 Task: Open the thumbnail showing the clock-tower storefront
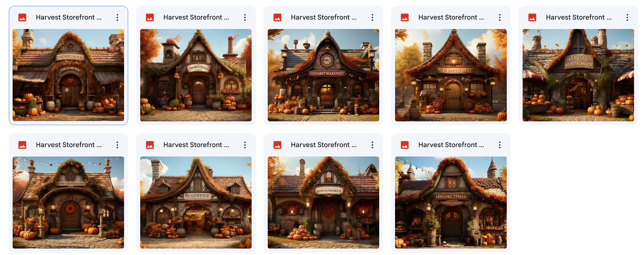[x=323, y=75]
